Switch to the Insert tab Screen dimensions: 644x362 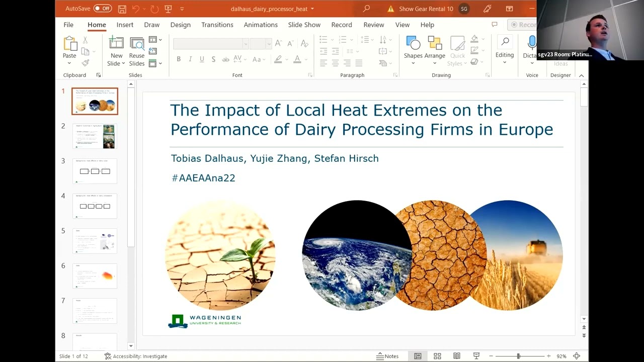(125, 25)
